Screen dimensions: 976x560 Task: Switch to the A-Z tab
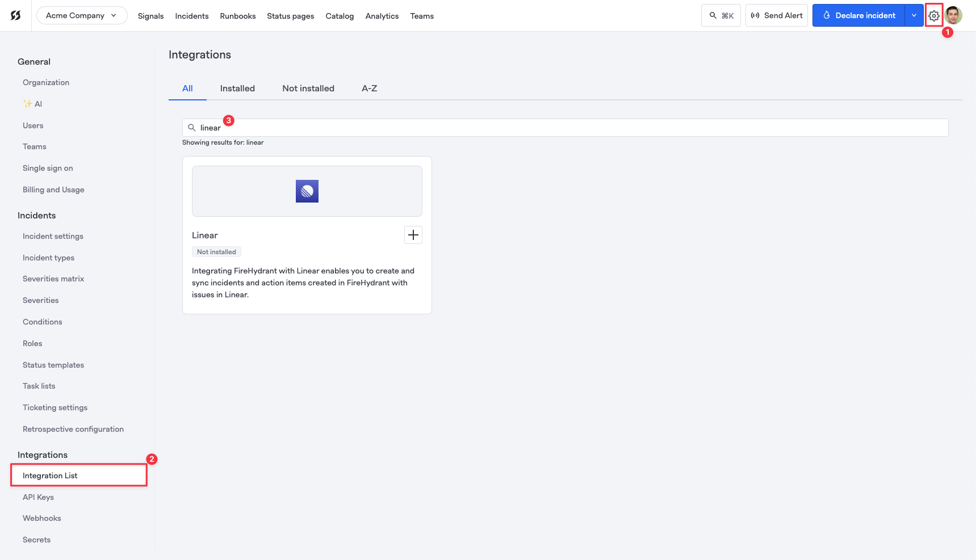370,89
